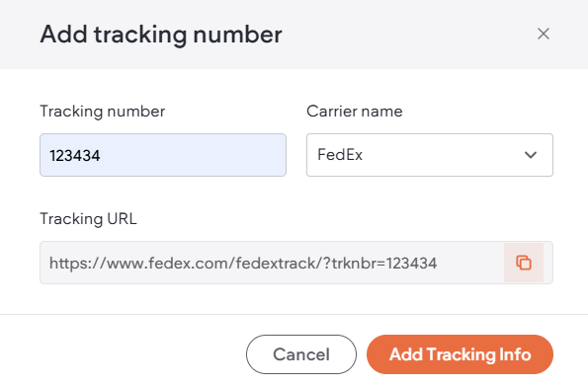The image size is (588, 386).
Task: Expand the carrier chevron arrow
Action: point(531,155)
